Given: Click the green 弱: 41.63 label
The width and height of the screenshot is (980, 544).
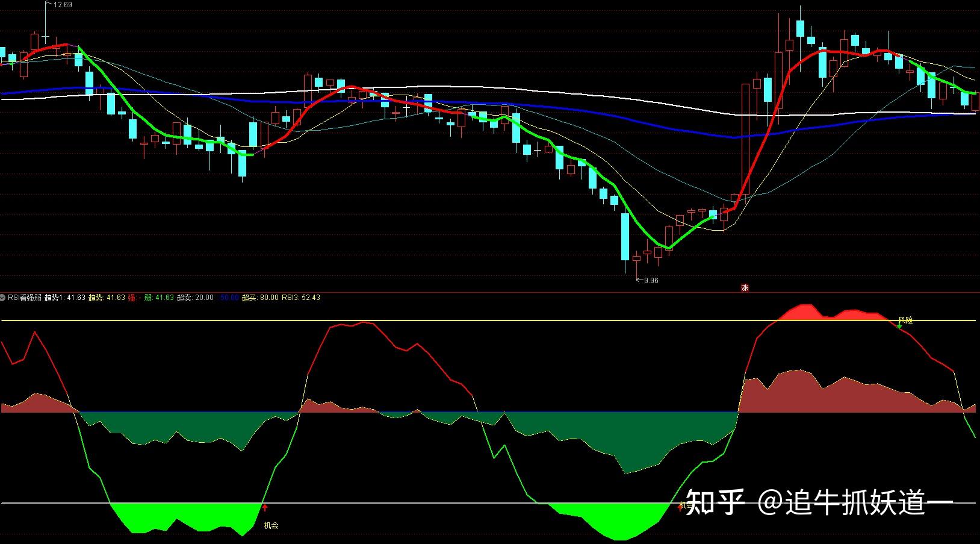Looking at the screenshot, I should (x=159, y=298).
